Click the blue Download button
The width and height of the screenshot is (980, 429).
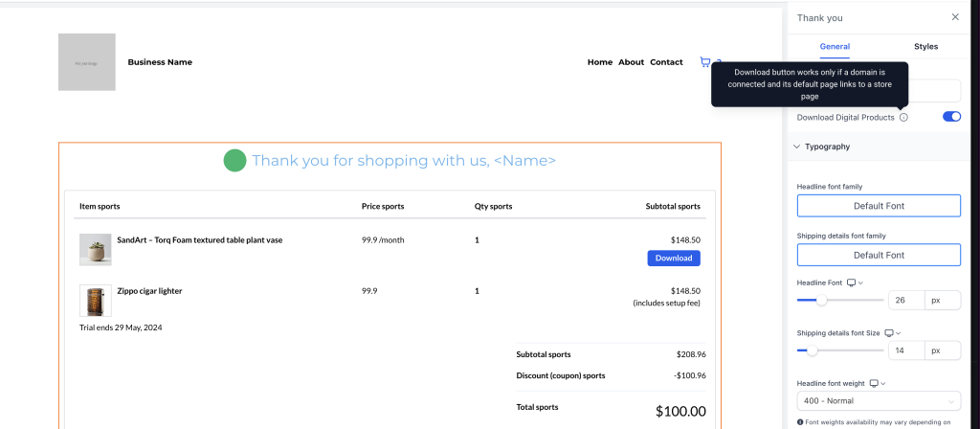coord(674,259)
